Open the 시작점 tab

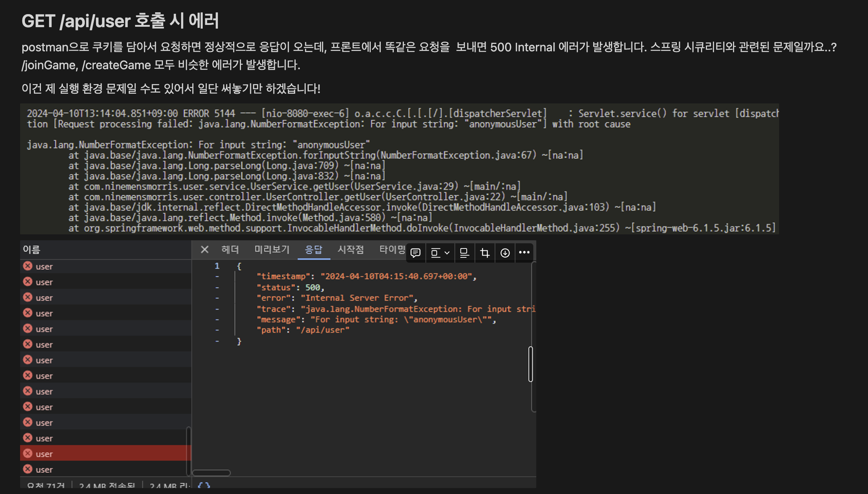click(350, 250)
